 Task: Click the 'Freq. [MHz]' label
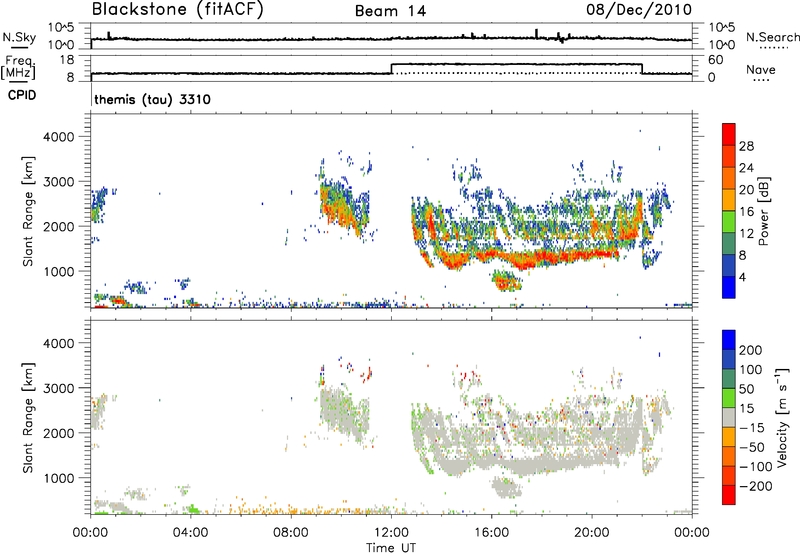(x=19, y=67)
